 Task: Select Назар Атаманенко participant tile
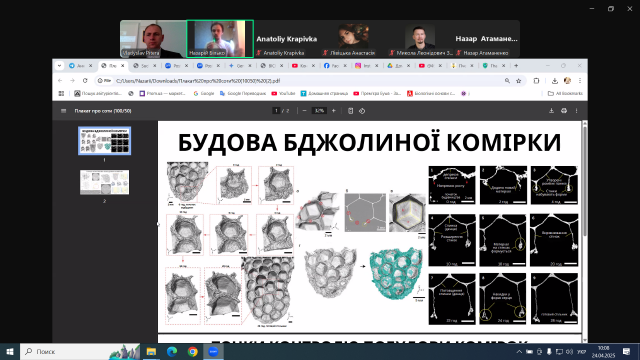coord(487,39)
